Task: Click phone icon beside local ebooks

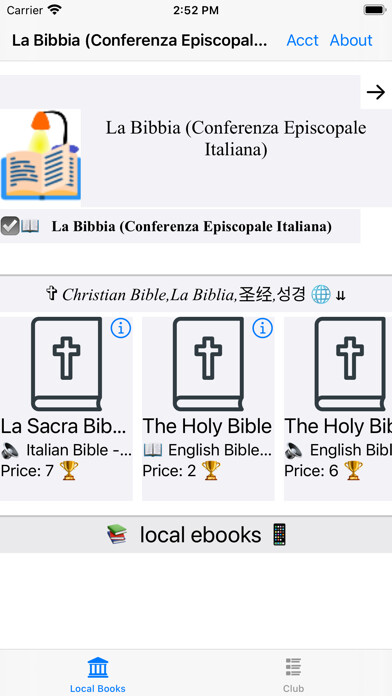Action: point(280,534)
